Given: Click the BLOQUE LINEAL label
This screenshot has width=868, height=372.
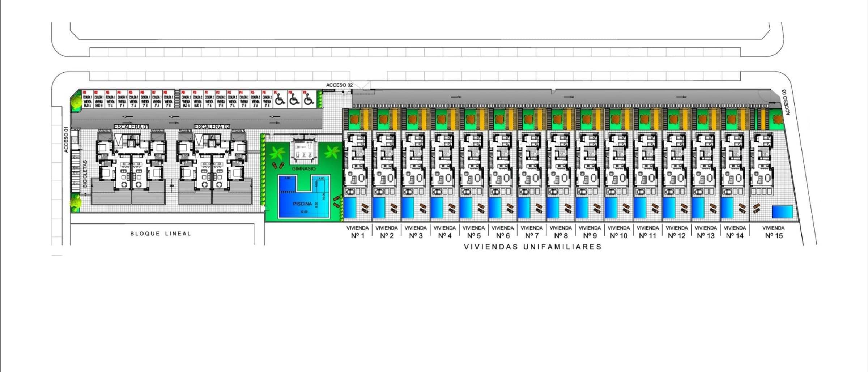Looking at the screenshot, I should click(x=161, y=234).
